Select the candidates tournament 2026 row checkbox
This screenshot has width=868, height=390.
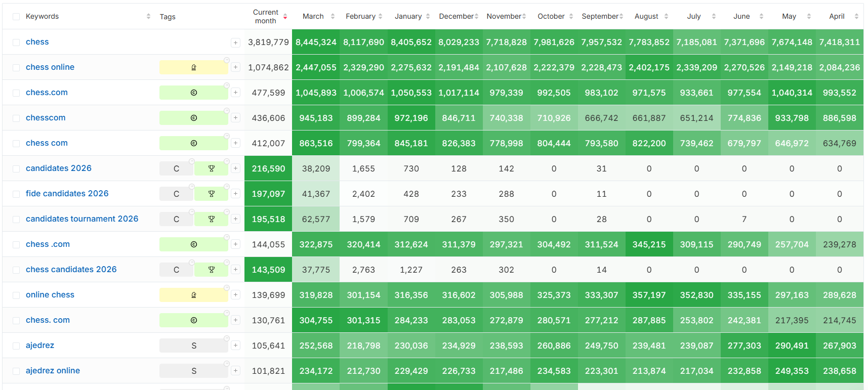(16, 220)
